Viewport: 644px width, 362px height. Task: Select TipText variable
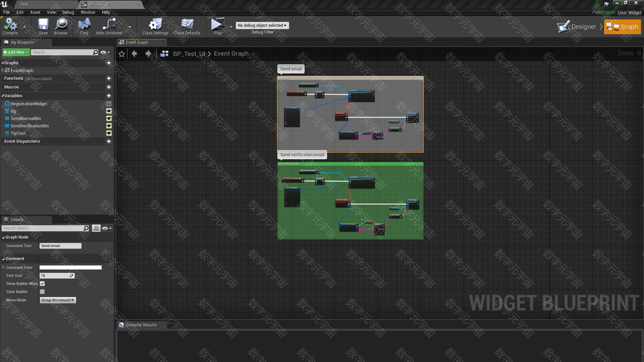pyautogui.click(x=18, y=133)
